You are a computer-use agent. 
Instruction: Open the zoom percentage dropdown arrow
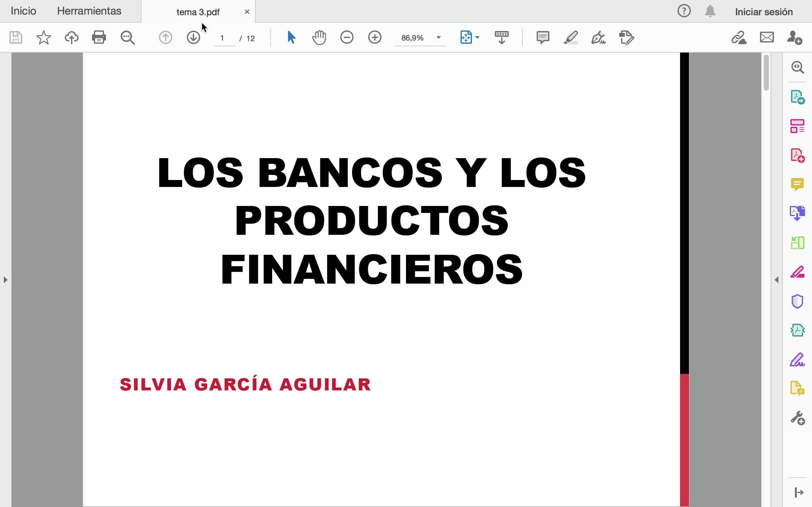[438, 38]
